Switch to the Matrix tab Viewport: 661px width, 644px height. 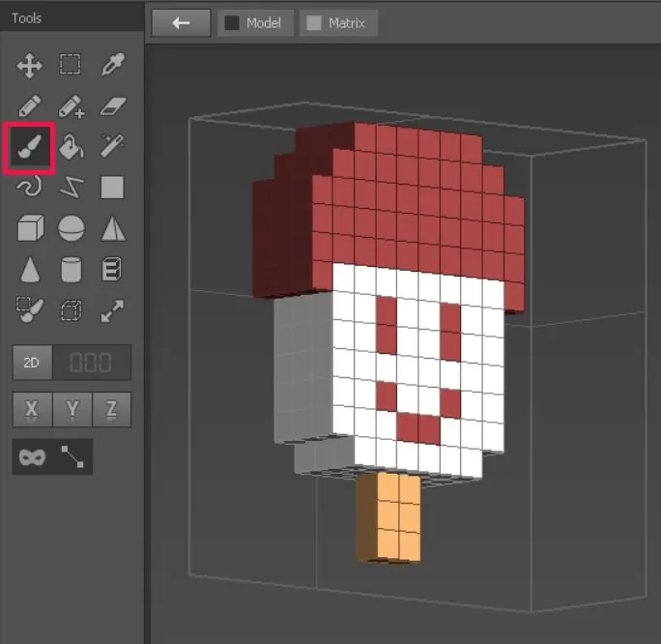(338, 23)
